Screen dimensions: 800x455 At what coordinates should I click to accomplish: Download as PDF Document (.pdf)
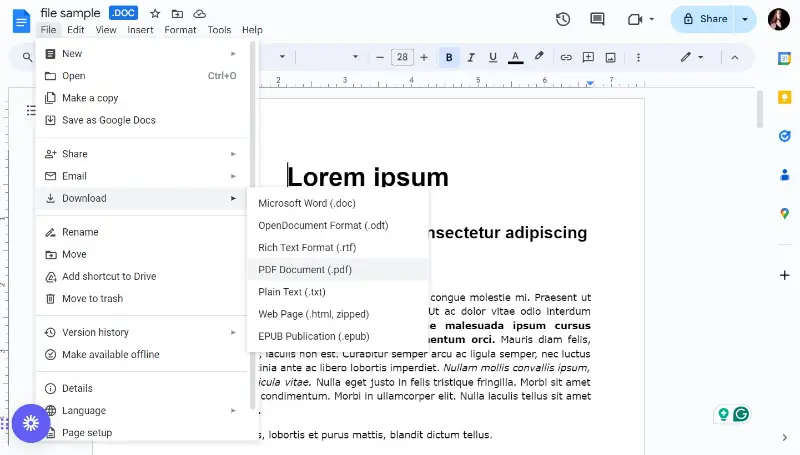(x=338, y=270)
